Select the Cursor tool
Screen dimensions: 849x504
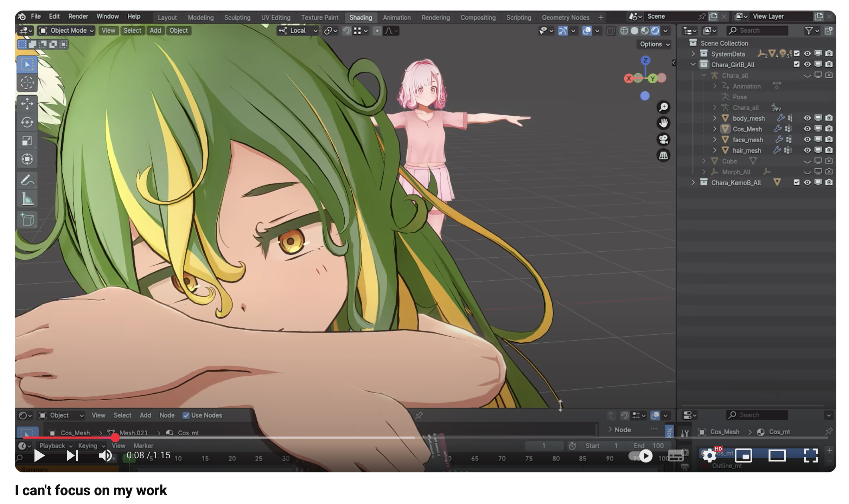click(x=27, y=83)
